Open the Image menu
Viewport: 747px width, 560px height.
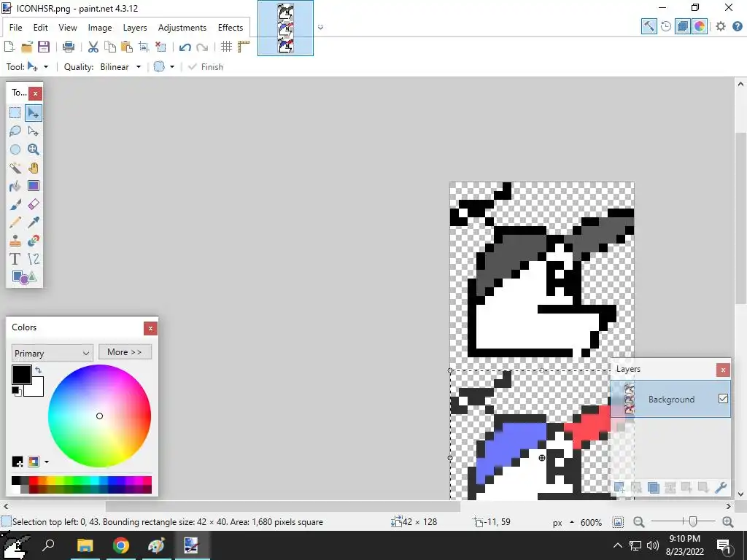(99, 28)
